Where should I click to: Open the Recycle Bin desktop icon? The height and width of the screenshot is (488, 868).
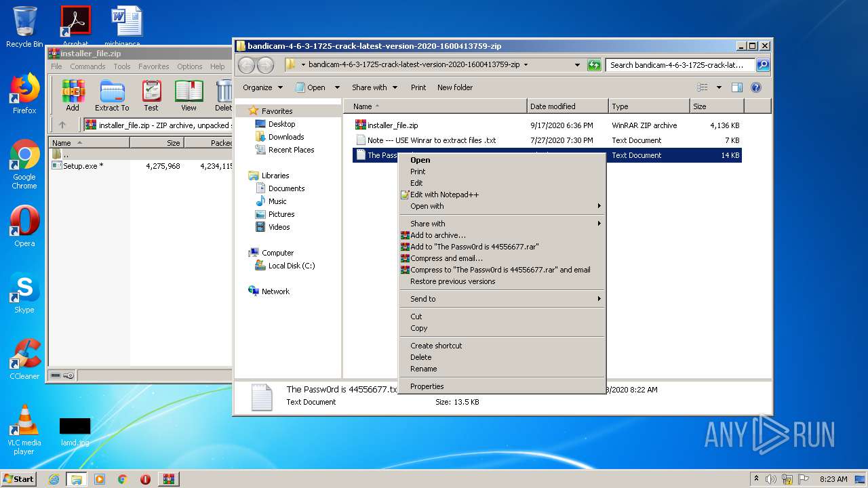pos(24,27)
